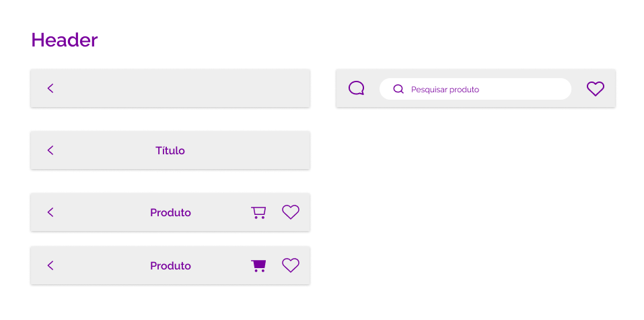Click the blank center of the empty header bar
Viewport: 644px width, 320px height.
coord(170,88)
